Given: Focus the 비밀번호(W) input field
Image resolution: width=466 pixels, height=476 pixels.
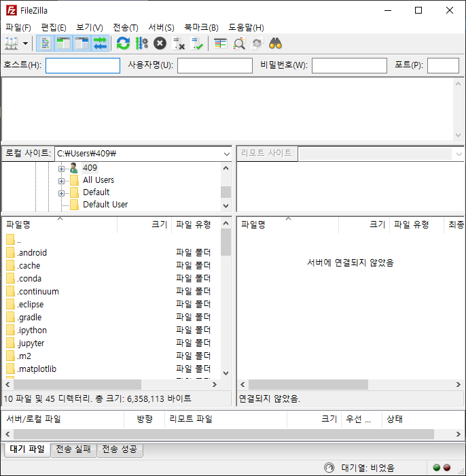Looking at the screenshot, I should pyautogui.click(x=349, y=65).
